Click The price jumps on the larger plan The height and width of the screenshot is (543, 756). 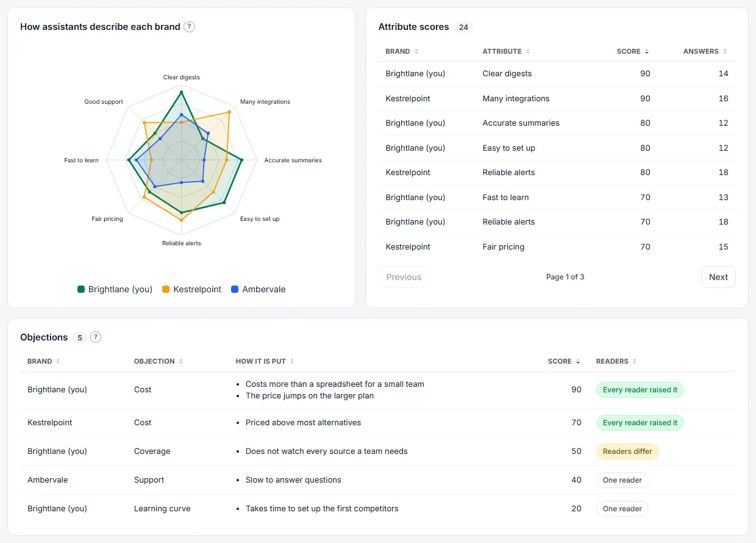(310, 395)
